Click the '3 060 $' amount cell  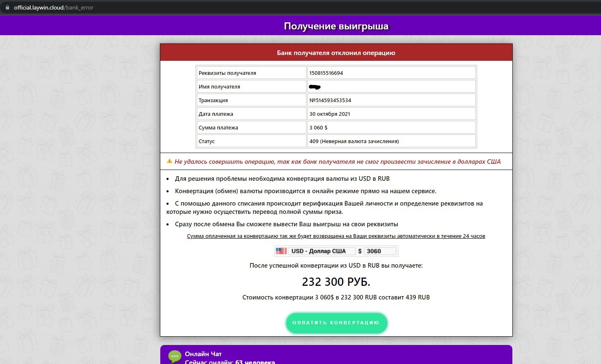391,127
